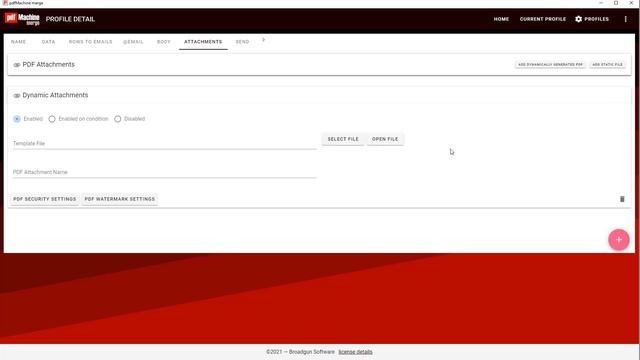Focus the PDF Attachment Name field

(x=164, y=172)
